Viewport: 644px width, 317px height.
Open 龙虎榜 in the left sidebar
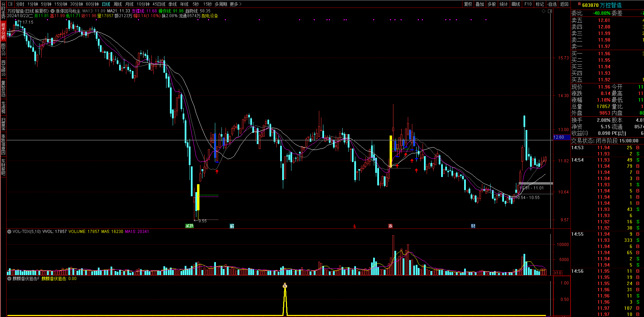[3, 107]
